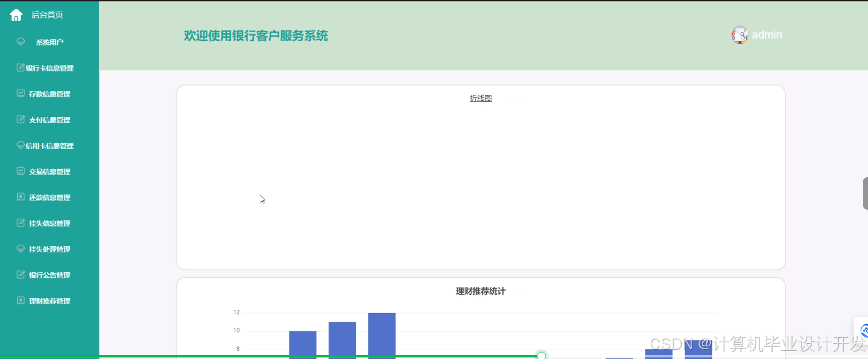
Task: Open the 后台首页 menu item
Action: tap(47, 15)
